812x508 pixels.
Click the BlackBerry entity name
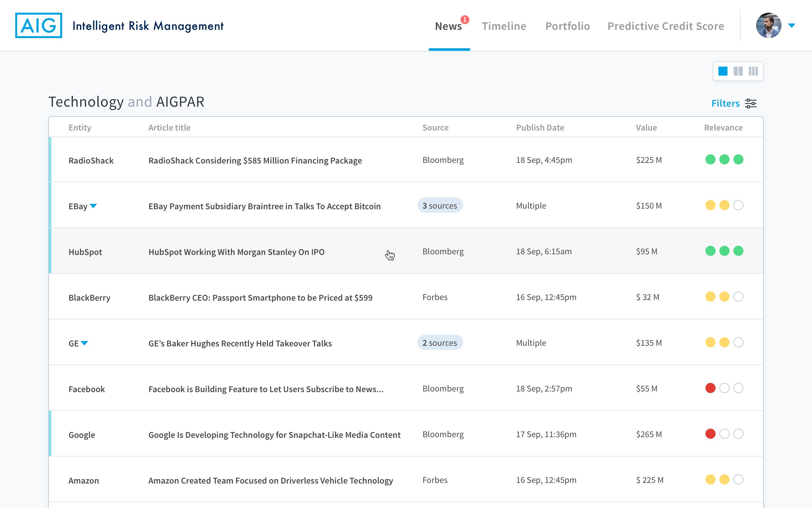coord(89,298)
